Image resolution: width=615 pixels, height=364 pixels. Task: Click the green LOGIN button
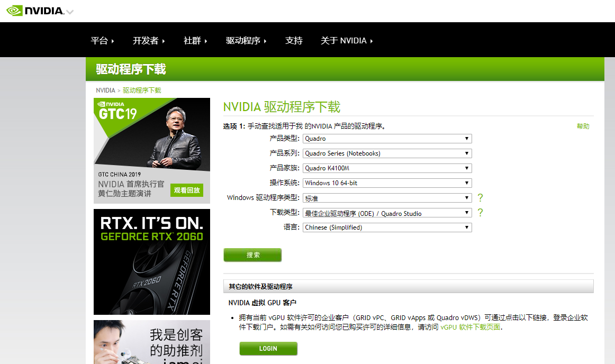point(268,348)
